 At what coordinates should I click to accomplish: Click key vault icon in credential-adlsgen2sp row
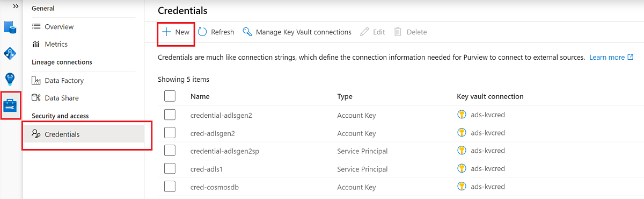coord(461,150)
